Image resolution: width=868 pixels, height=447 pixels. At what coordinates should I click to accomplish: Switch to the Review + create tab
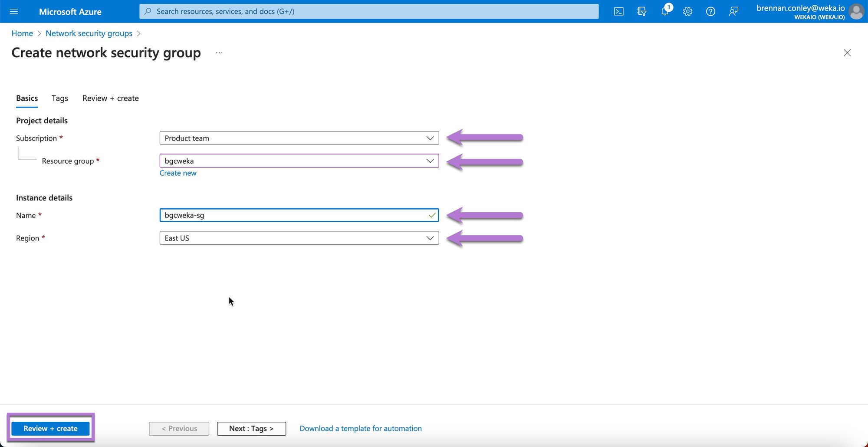pyautogui.click(x=111, y=99)
